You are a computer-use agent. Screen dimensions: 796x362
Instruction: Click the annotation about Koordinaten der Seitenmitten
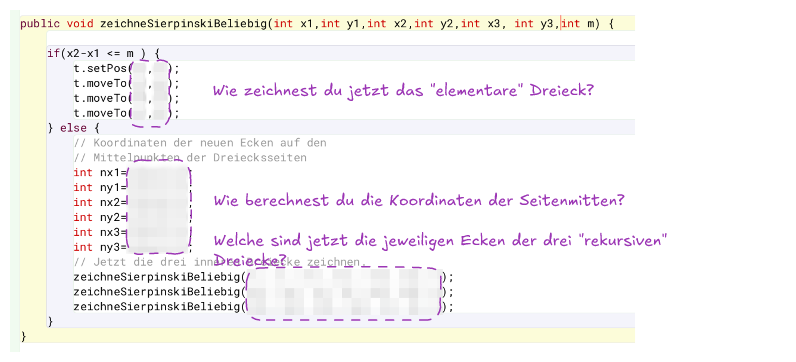[418, 201]
